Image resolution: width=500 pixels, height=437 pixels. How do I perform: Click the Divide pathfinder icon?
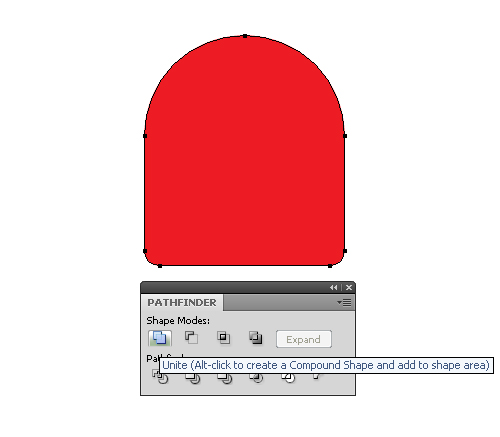coord(160,377)
